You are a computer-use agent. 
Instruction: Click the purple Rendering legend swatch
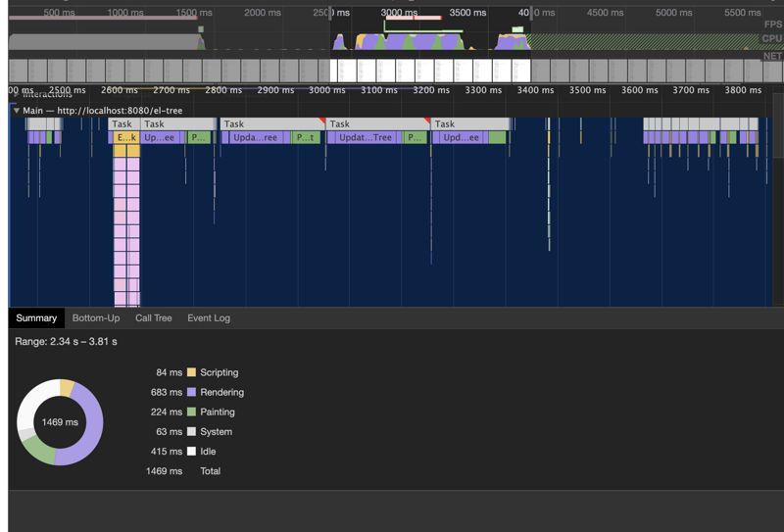[191, 393]
